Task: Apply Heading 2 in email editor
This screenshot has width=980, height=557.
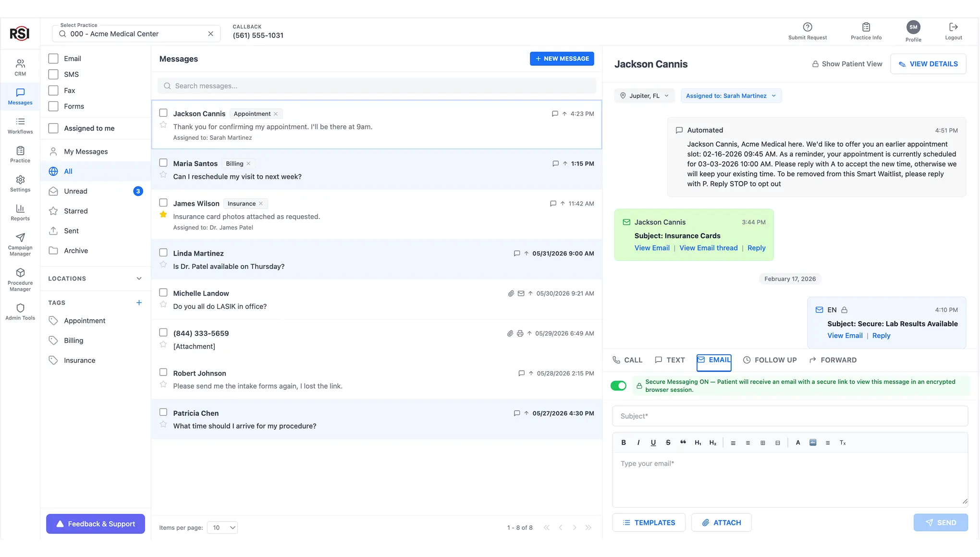Action: [x=713, y=443]
